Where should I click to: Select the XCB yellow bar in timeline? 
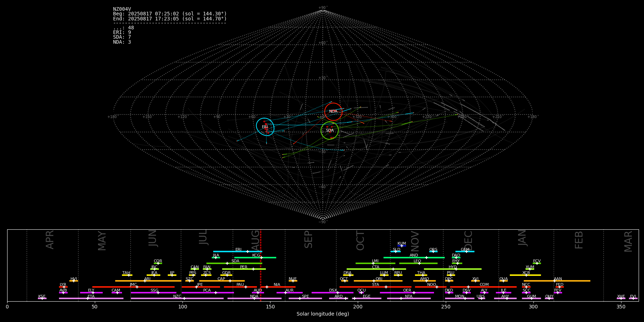click(525, 275)
